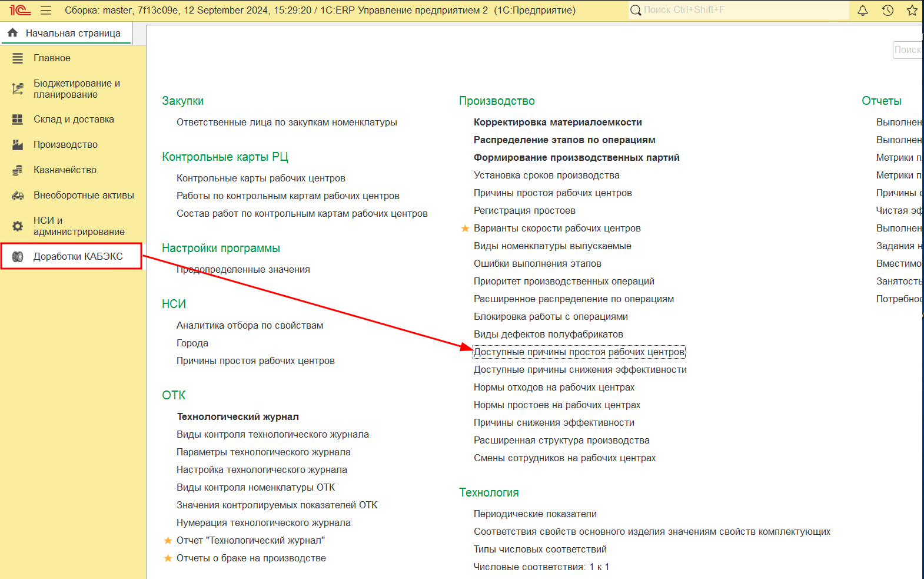Screen dimensions: 924x579
Task: Open the notifications bell icon
Action: 863,10
